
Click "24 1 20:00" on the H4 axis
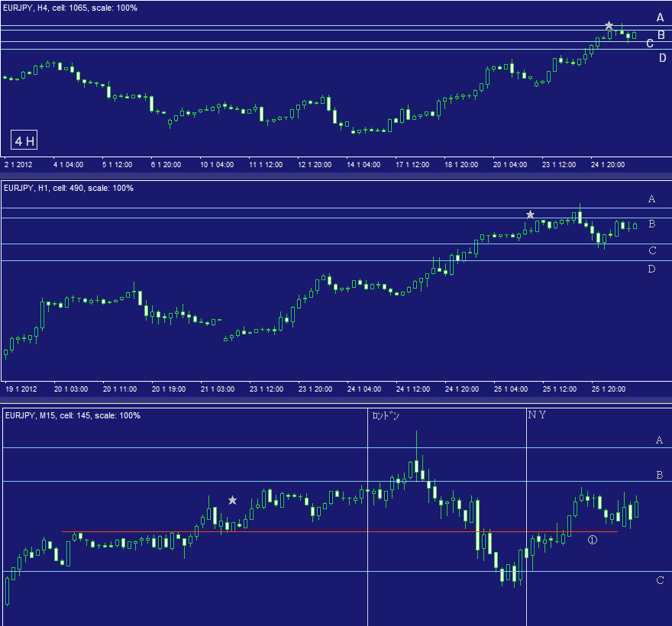(x=608, y=165)
